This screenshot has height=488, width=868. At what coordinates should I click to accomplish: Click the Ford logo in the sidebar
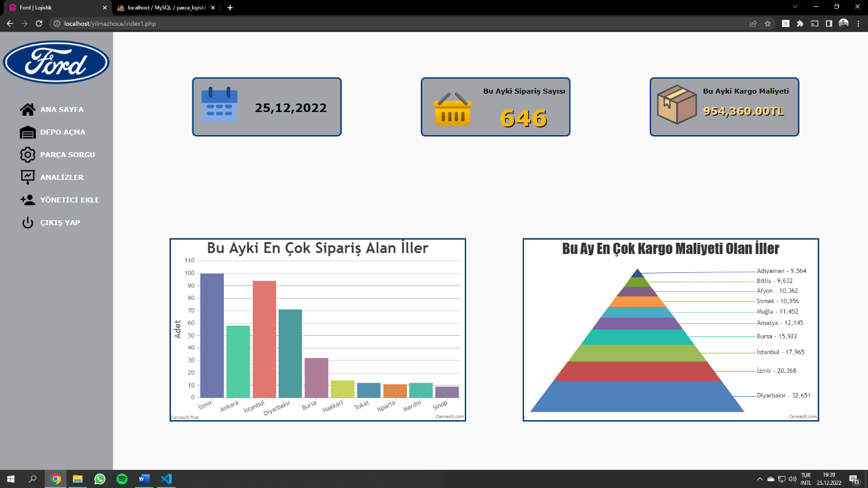coord(57,63)
